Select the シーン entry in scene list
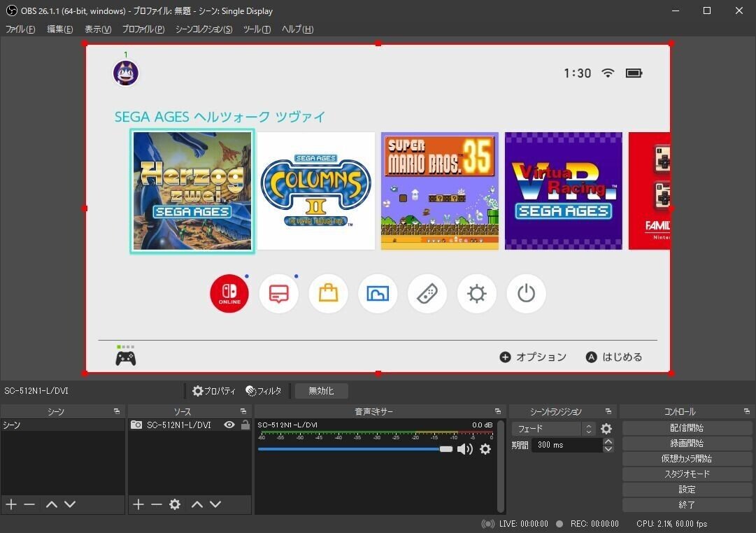Viewport: 756px width, 533px height. 63,425
